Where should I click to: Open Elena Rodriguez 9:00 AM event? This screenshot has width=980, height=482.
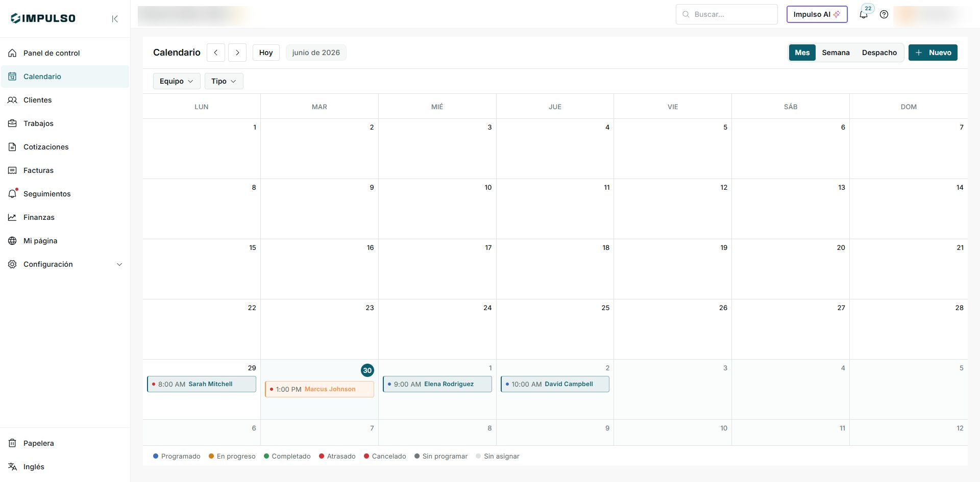(437, 384)
